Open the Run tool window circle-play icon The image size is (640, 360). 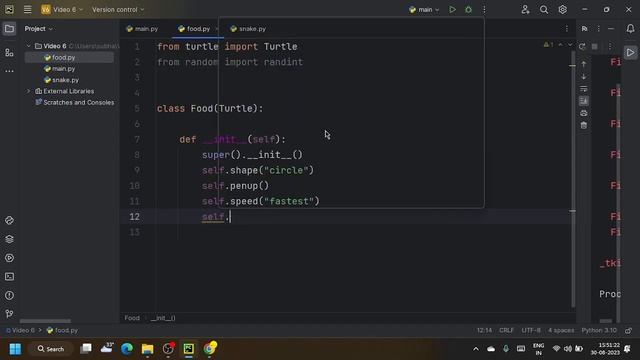point(9,258)
